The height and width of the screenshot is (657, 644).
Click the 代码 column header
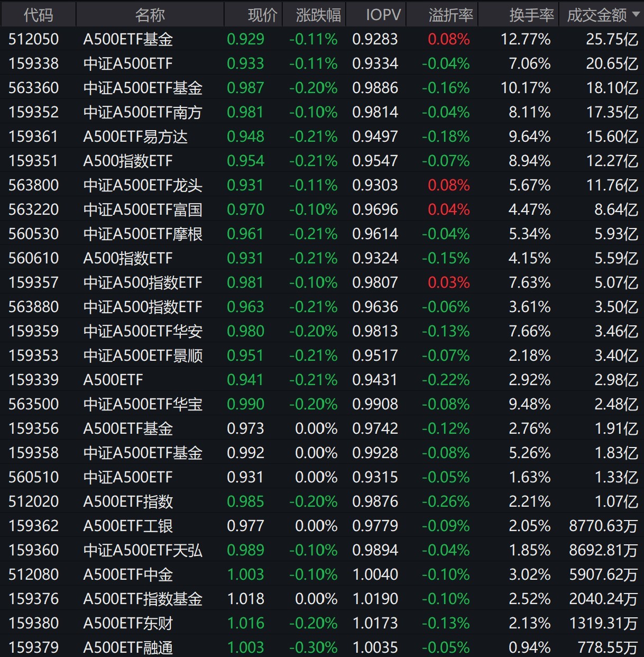pyautogui.click(x=38, y=15)
